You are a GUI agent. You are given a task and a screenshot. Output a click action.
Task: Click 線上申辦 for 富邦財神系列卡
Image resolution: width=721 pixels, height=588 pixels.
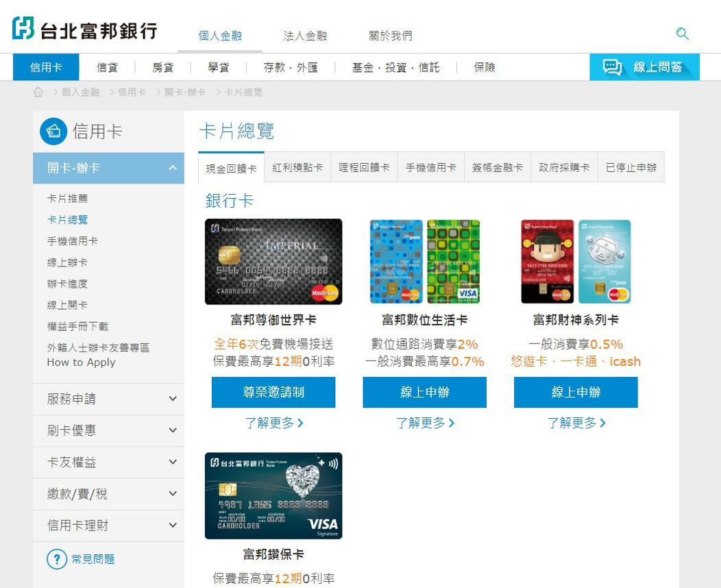click(x=576, y=392)
